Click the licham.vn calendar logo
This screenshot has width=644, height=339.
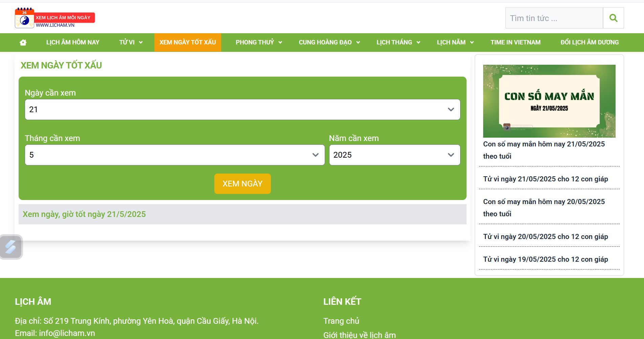55,18
